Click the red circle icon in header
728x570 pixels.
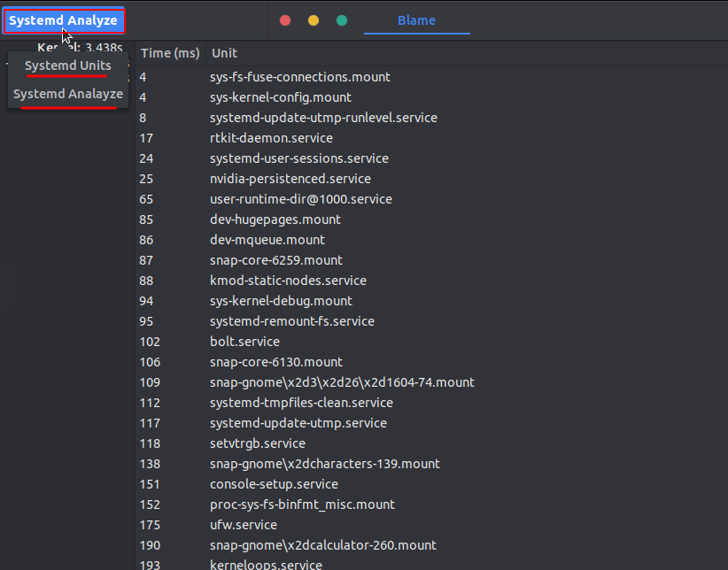(x=285, y=20)
